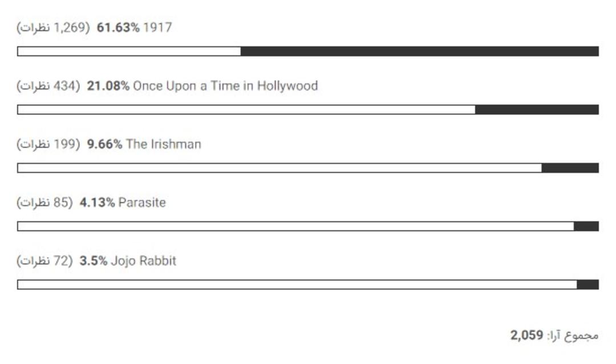Click the 1917 poll option label
Viewport: 616px width, 364px height.
click(x=157, y=27)
